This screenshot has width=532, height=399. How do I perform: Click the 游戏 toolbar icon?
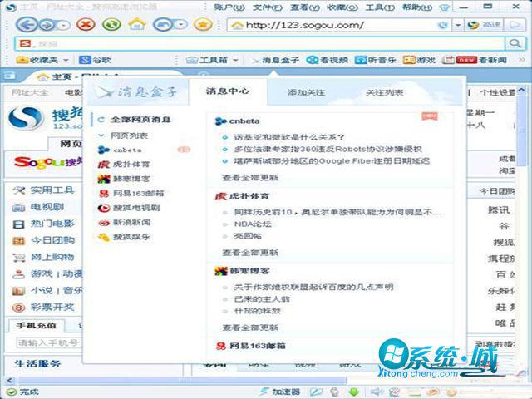click(x=419, y=61)
